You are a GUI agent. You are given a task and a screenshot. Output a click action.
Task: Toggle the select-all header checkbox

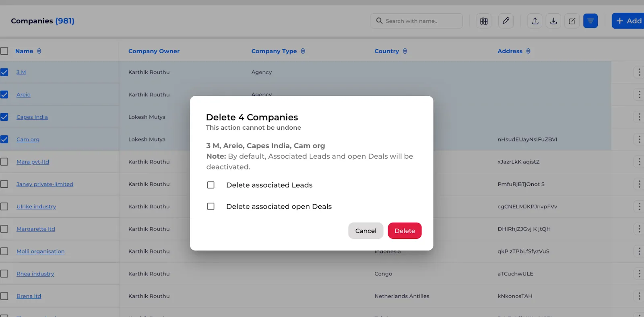(x=4, y=51)
